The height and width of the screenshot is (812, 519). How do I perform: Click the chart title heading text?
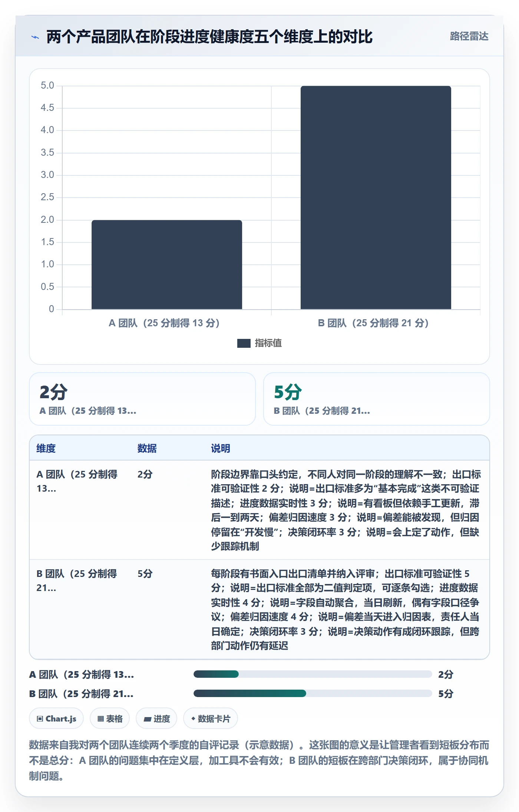[209, 37]
